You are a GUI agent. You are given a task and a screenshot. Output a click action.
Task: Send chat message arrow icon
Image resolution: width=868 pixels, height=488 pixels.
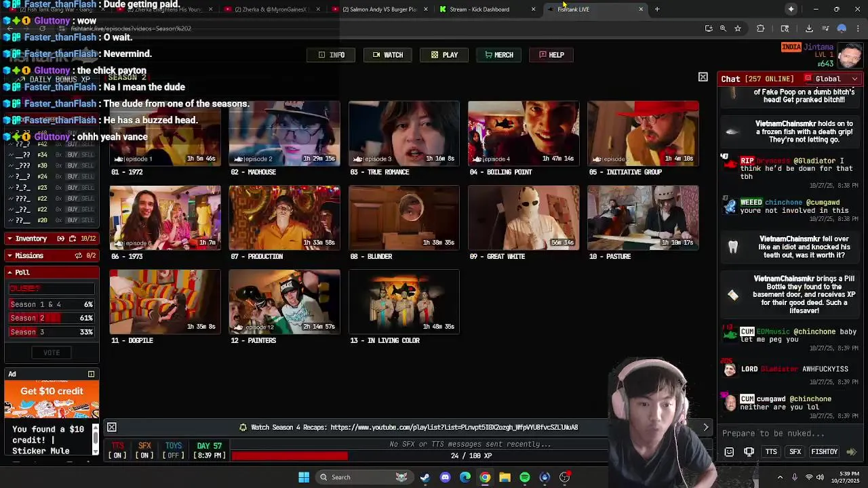pyautogui.click(x=852, y=452)
